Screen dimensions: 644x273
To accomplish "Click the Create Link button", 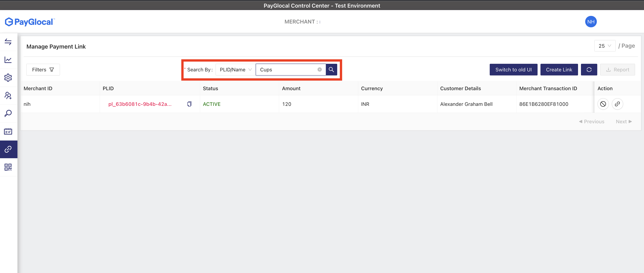I will click(559, 70).
